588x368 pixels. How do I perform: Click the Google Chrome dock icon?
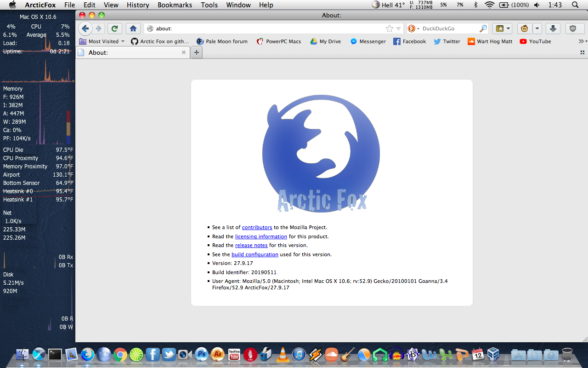120,355
